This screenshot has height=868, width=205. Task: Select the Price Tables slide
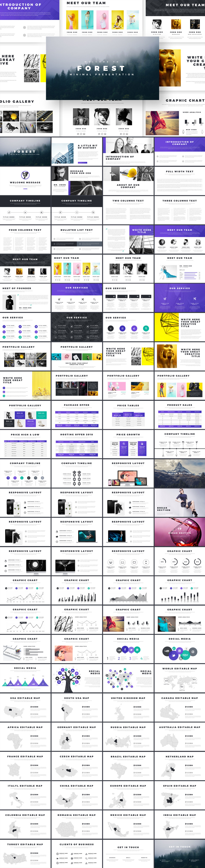128,414
